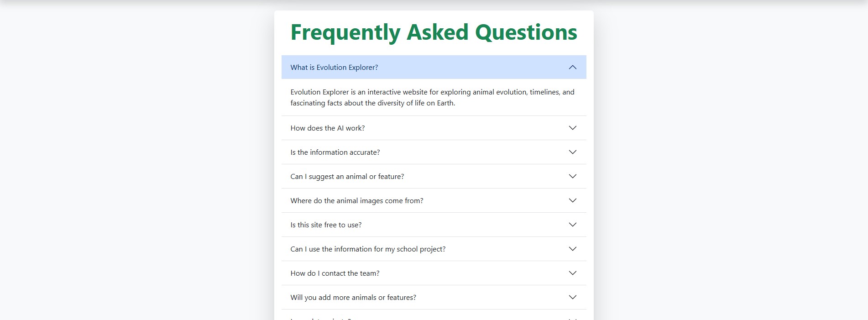Click chevron next to school project question

tap(572, 249)
